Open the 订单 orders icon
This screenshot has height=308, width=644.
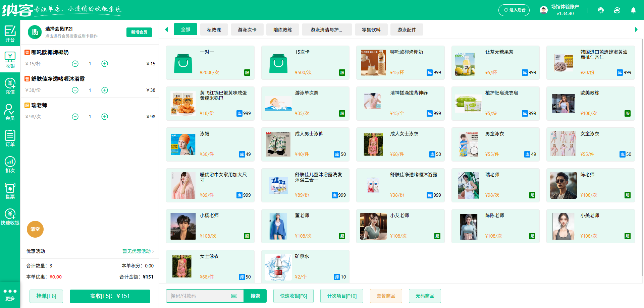pyautogui.click(x=10, y=137)
